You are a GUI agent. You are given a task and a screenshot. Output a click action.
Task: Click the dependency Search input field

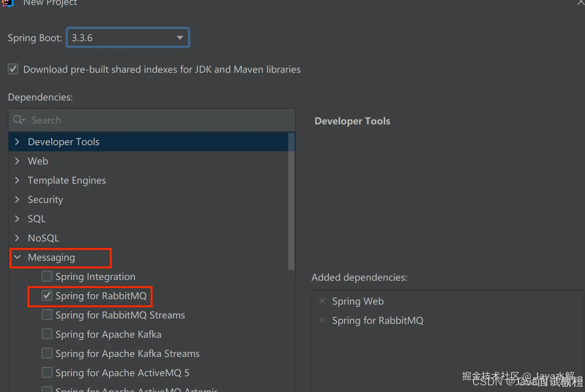tap(116, 120)
